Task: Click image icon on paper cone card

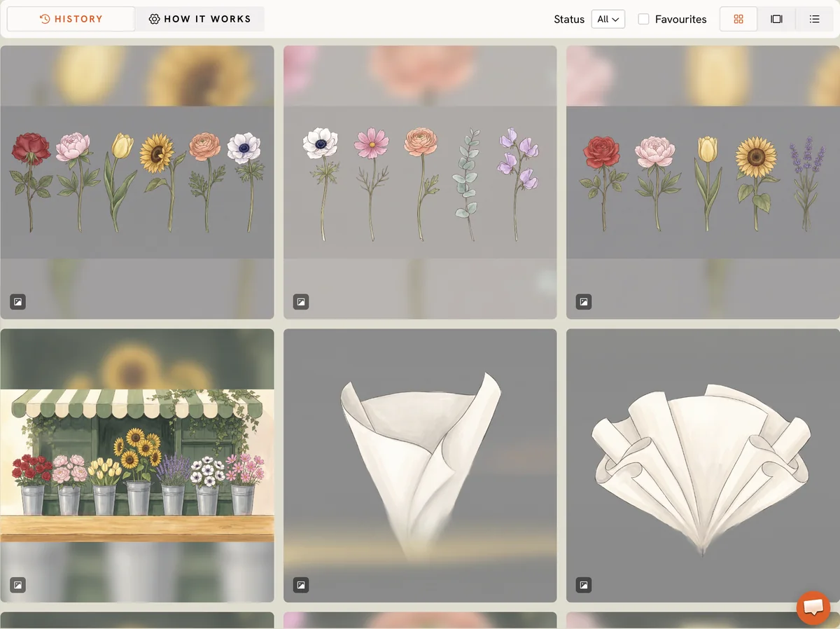Action: (x=301, y=585)
